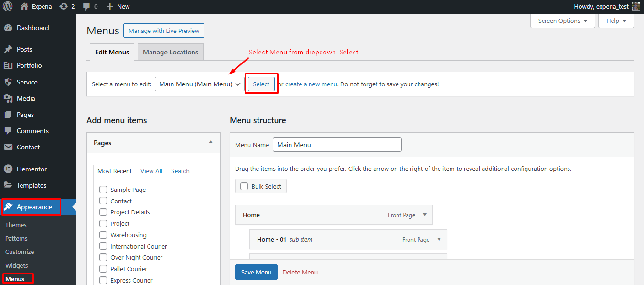
Task: Click the Templates folder icon
Action: point(8,185)
